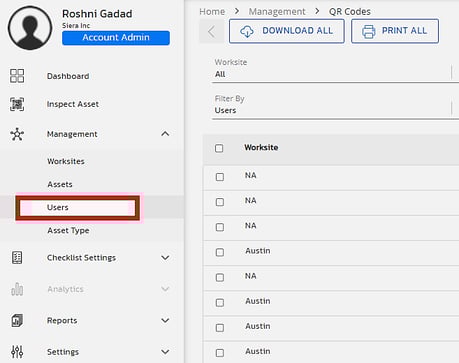This screenshot has height=363, width=459.
Task: Click the printer icon
Action: pyautogui.click(x=369, y=31)
